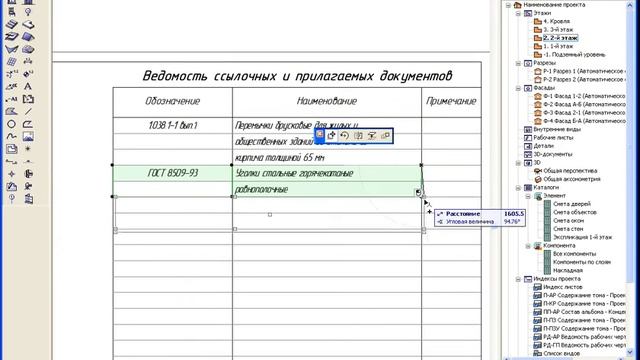Select the Label tool (A1 icon)
Viewport: 640px width, 360px height.
[11, 99]
